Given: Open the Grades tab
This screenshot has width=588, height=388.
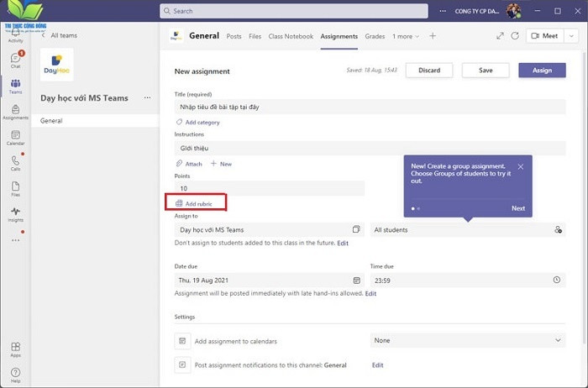Looking at the screenshot, I should [375, 36].
